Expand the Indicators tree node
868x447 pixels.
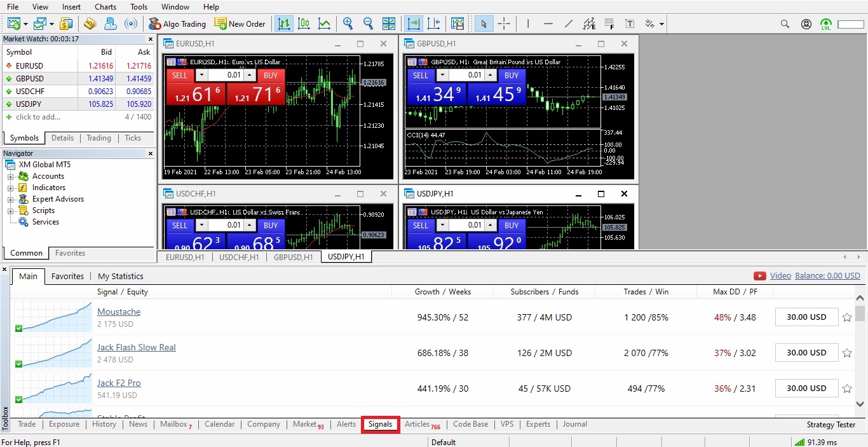click(10, 188)
